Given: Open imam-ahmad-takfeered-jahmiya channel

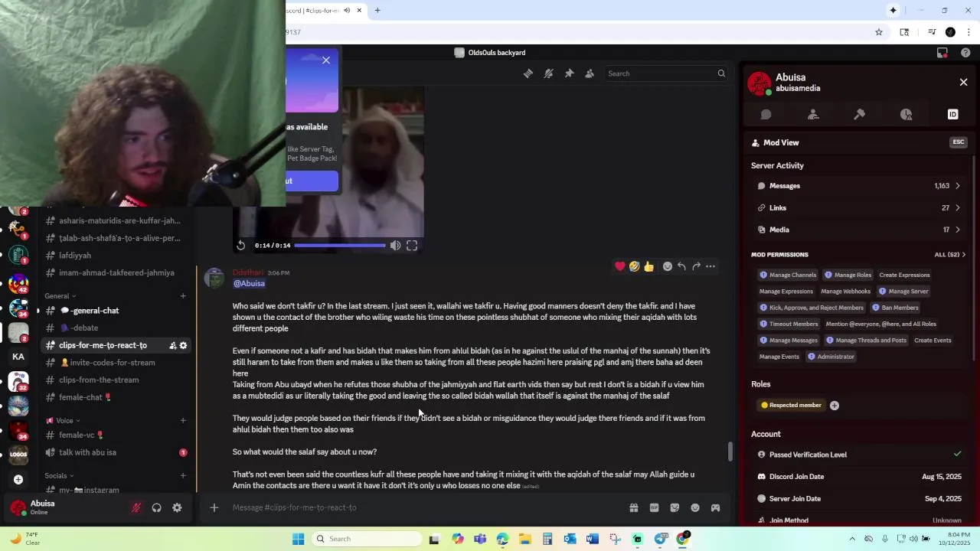Looking at the screenshot, I should [x=116, y=273].
